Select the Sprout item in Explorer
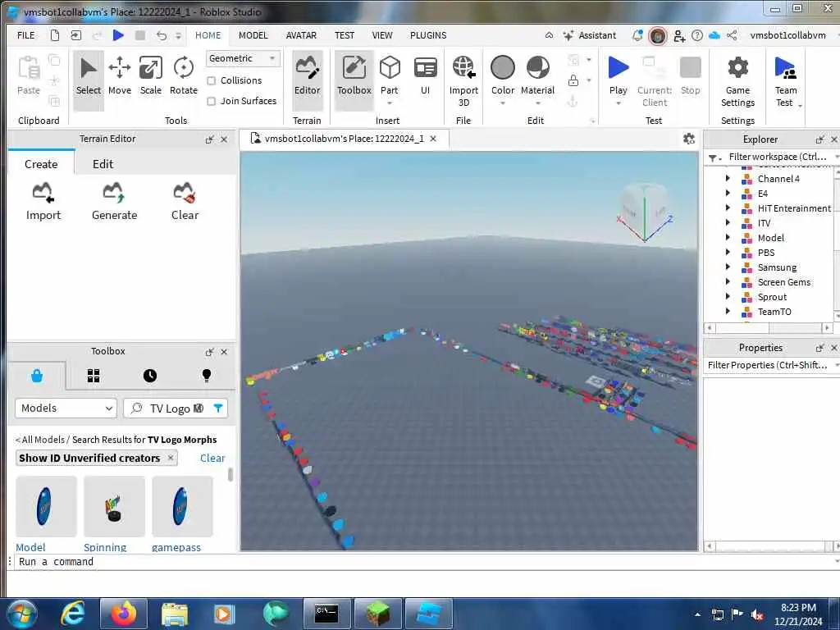Viewport: 840px width, 630px height. click(772, 297)
